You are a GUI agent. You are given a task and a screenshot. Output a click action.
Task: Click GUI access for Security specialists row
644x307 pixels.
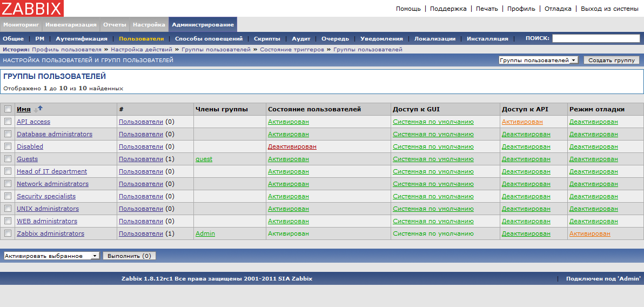coord(433,196)
